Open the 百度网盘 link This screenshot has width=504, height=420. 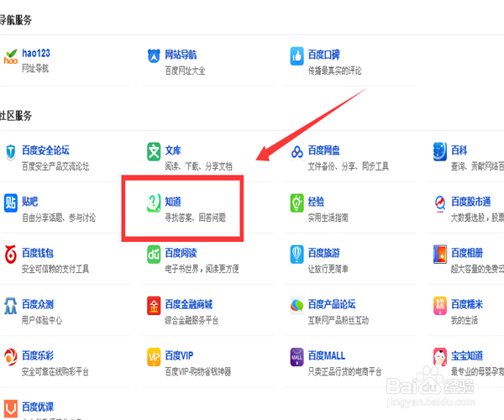point(323,150)
